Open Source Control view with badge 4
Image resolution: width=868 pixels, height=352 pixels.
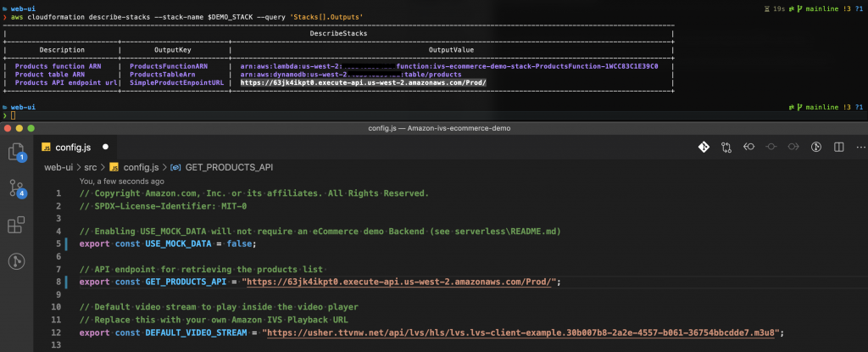click(16, 188)
